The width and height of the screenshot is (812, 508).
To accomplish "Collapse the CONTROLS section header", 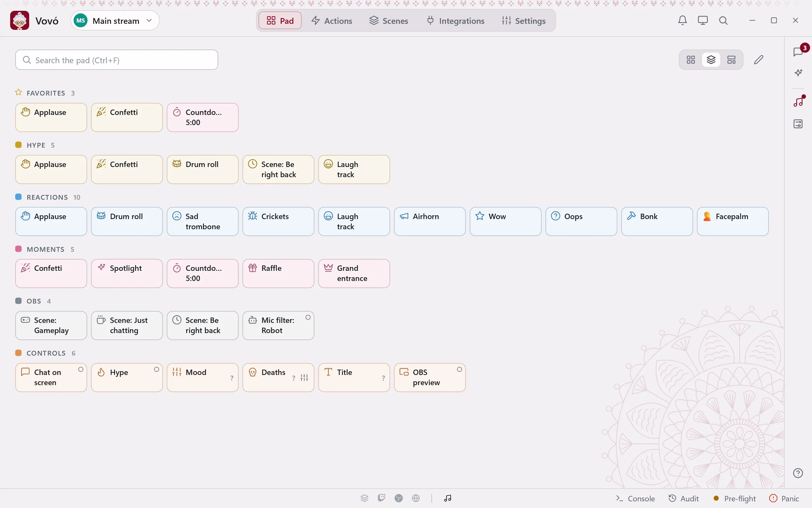I will (x=45, y=353).
